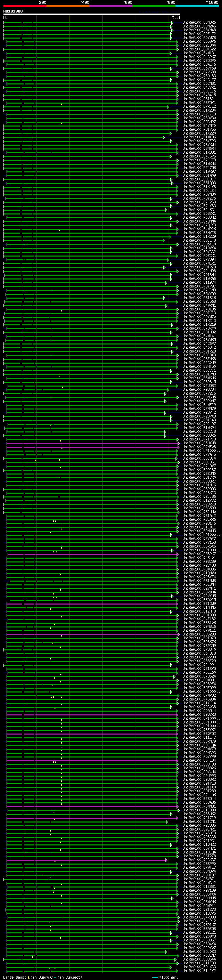Click the green ~80% identity legend bar
The height and width of the screenshot is (980, 222).
(x=154, y=7)
